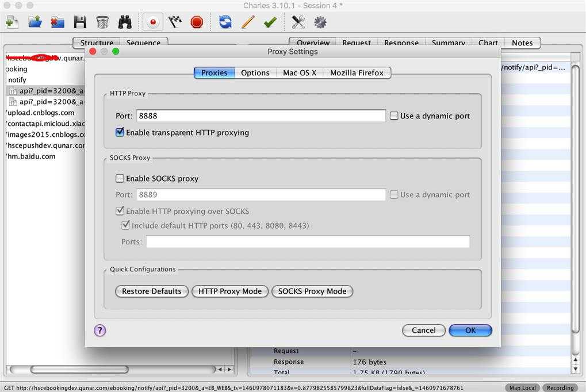Click the HTTP Proxy port field showing 8888

coord(261,116)
